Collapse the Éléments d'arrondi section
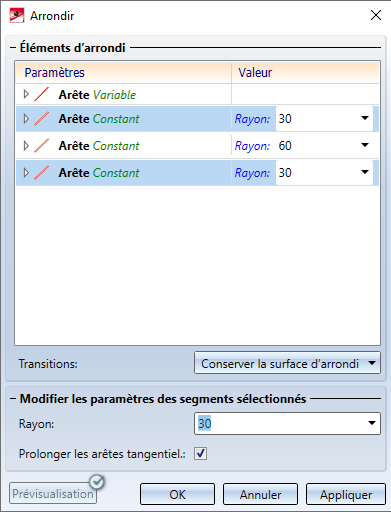391x512 pixels. pos(13,48)
